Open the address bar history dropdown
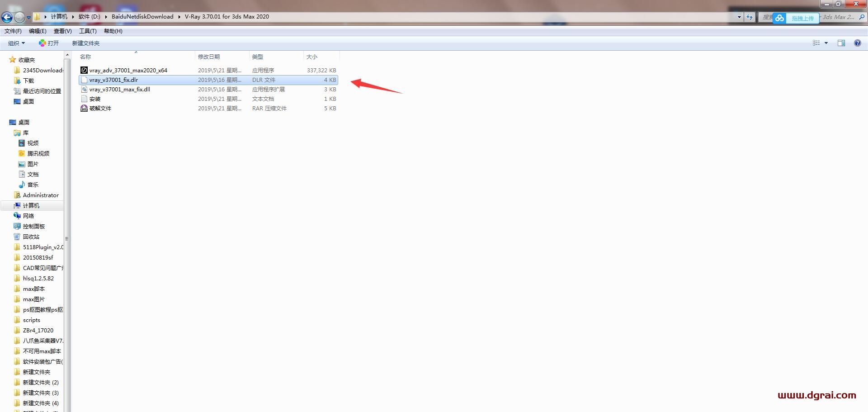868x412 pixels. tap(739, 17)
